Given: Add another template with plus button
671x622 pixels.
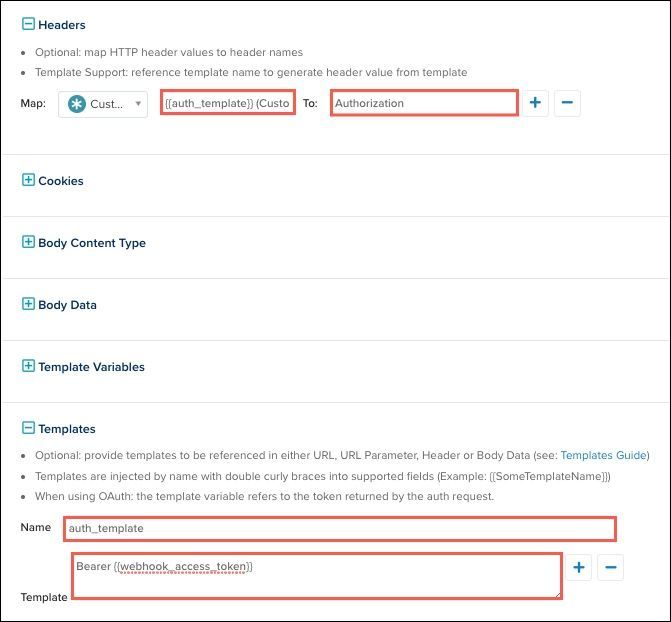Looking at the screenshot, I should (579, 568).
